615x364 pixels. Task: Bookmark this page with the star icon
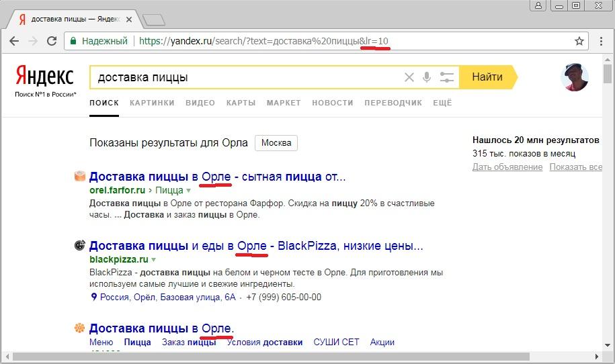point(579,41)
